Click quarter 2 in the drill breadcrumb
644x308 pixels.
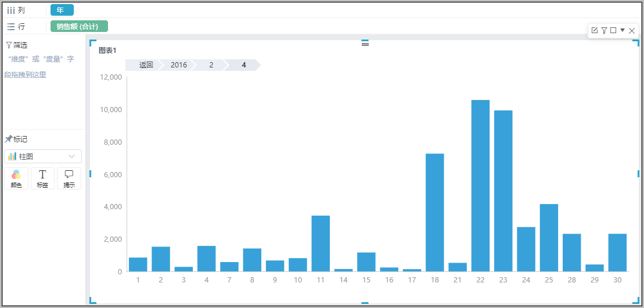[x=211, y=65]
